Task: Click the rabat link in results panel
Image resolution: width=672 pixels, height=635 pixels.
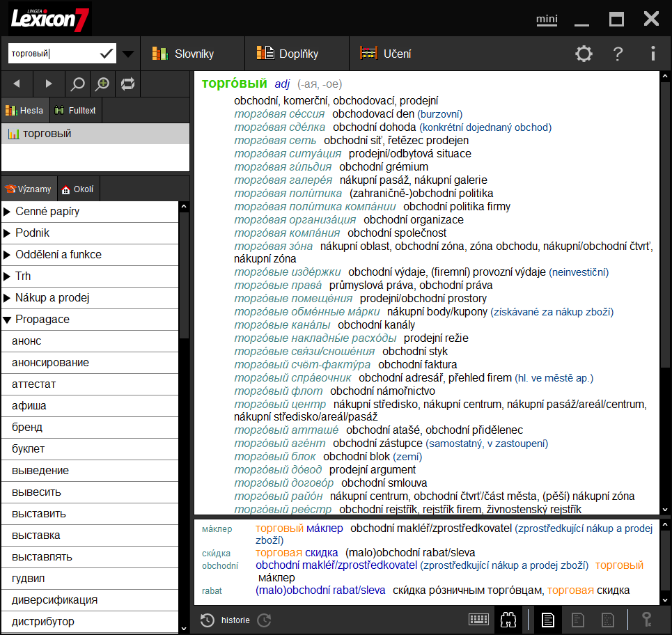Action: click(x=212, y=591)
